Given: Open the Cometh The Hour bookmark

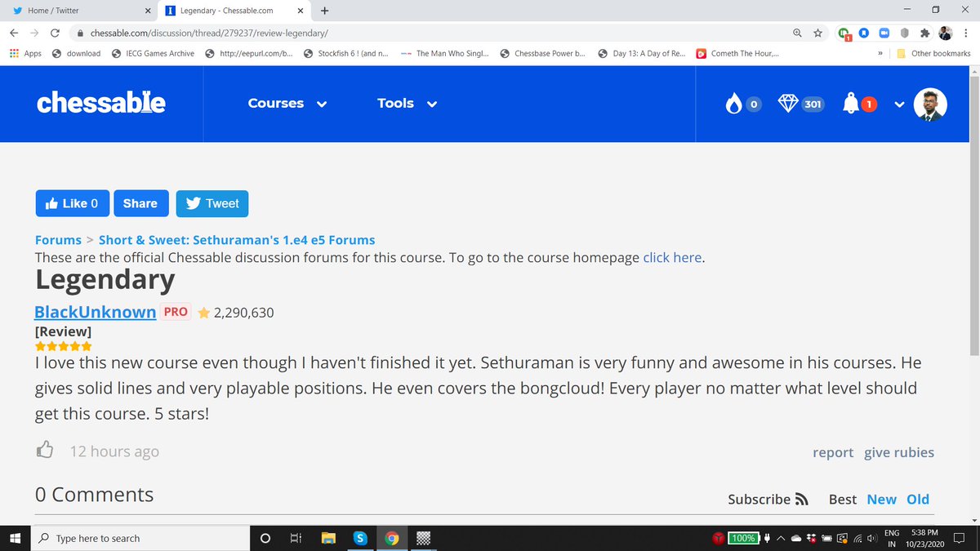Looking at the screenshot, I should [x=737, y=53].
